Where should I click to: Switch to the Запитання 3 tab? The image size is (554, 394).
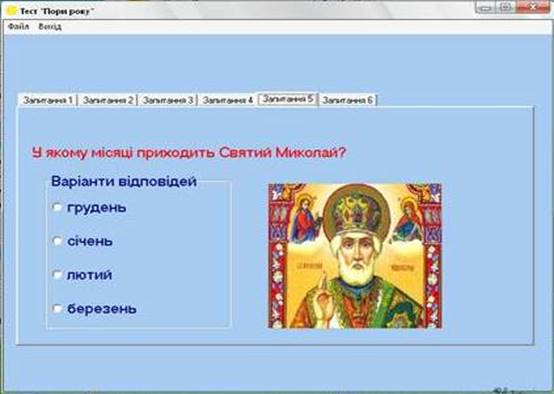click(168, 100)
